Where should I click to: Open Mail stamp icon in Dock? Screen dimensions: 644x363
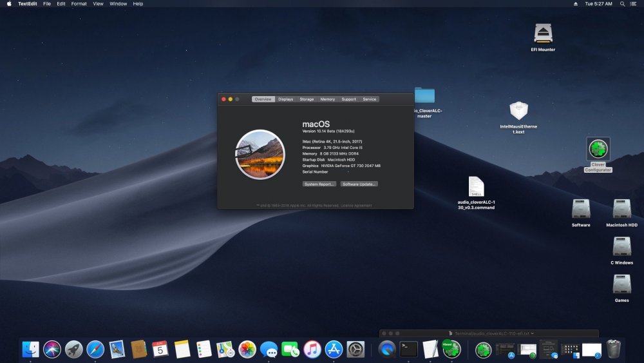(x=117, y=350)
